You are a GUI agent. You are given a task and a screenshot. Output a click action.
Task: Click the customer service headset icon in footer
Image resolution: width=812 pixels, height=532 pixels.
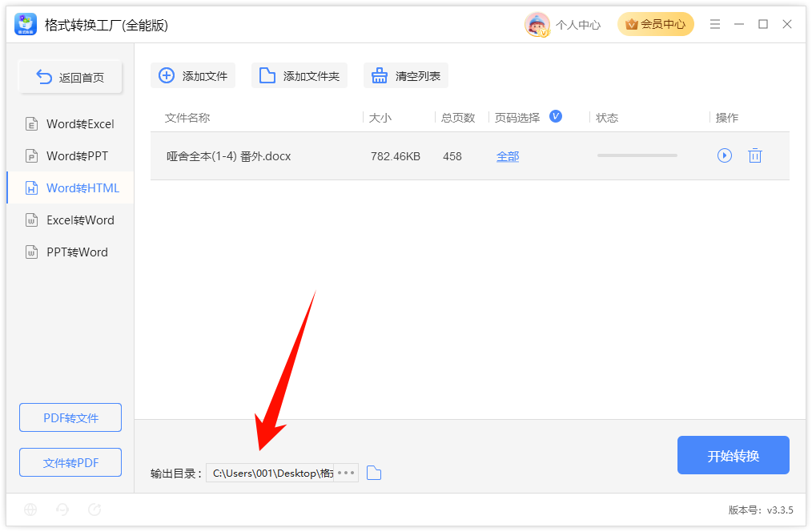click(62, 510)
